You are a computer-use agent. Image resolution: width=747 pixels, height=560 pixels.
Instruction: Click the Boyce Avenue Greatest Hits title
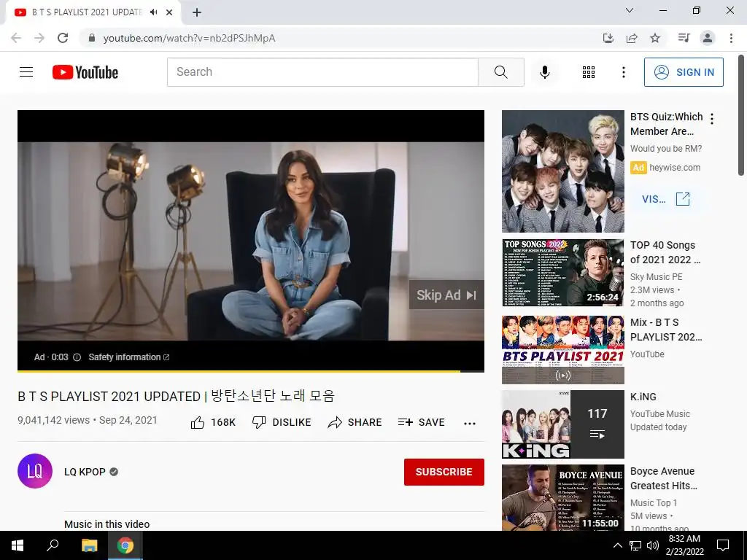pyautogui.click(x=664, y=478)
